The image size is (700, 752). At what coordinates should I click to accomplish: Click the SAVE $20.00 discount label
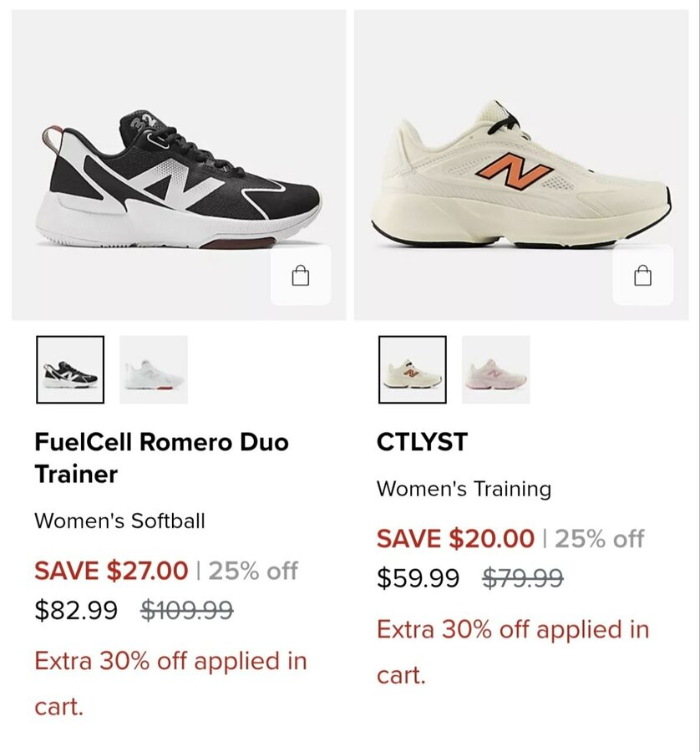pos(455,539)
